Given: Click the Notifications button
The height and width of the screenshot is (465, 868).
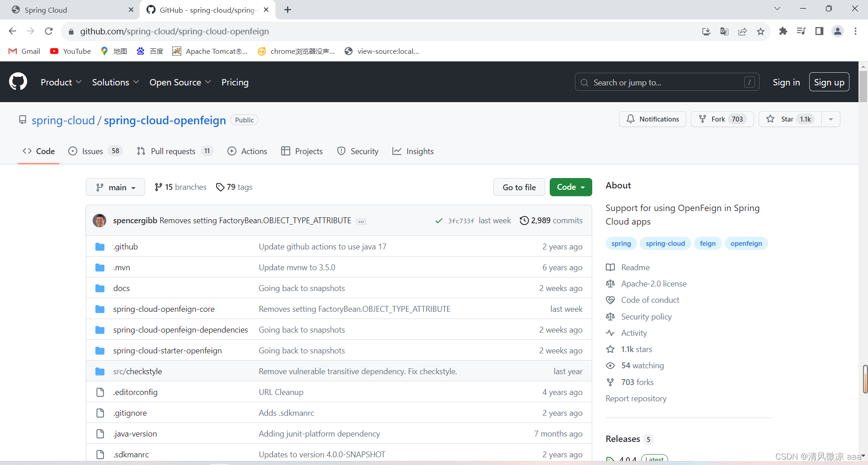Looking at the screenshot, I should (x=652, y=119).
